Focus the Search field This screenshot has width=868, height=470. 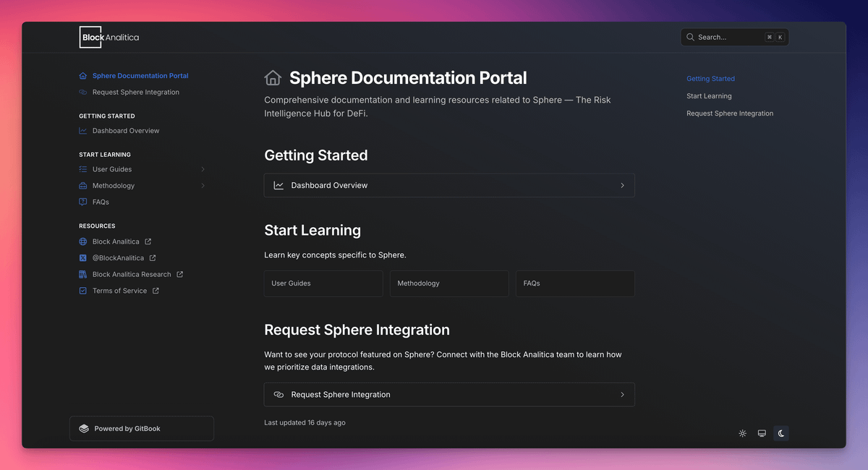click(x=735, y=37)
